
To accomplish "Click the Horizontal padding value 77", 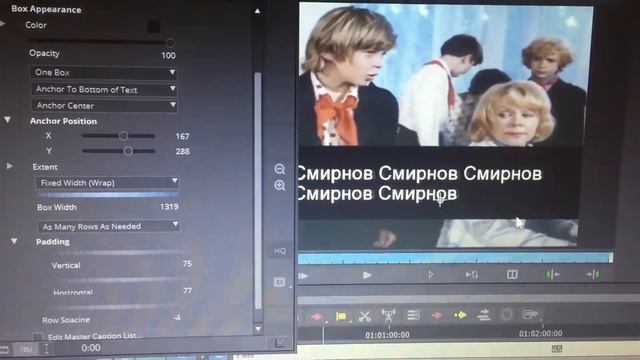I will 187,291.
